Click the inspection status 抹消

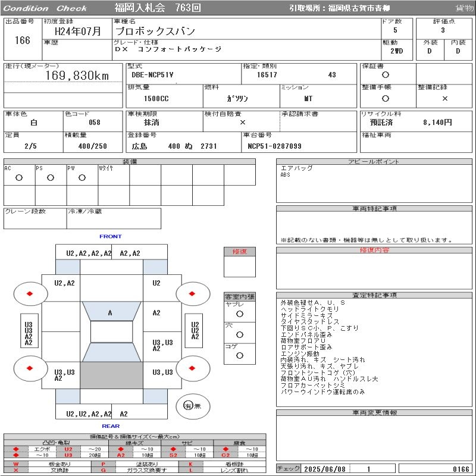[152, 123]
